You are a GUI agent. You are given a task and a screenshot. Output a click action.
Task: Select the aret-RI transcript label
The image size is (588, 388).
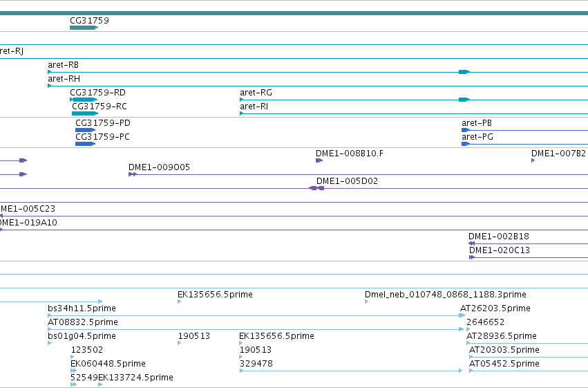coord(254,107)
